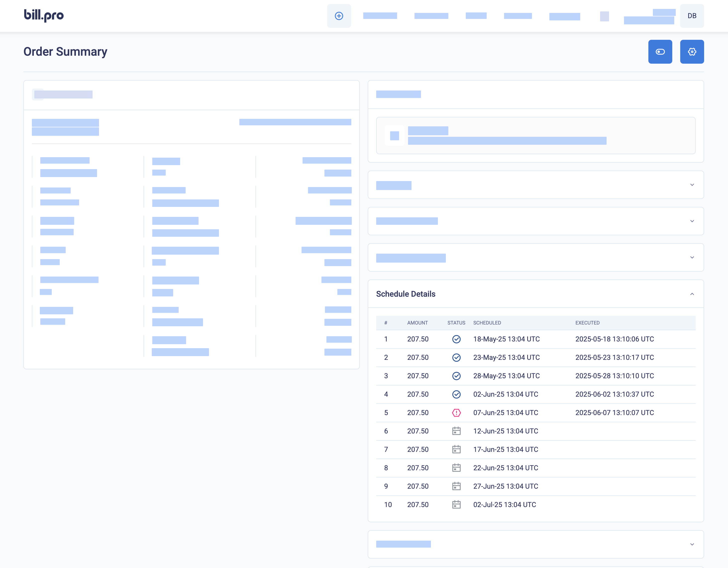Screen dimensions: 728x568
Task: Select row 8 scheduled 22-Jun-25
Action: coord(505,468)
